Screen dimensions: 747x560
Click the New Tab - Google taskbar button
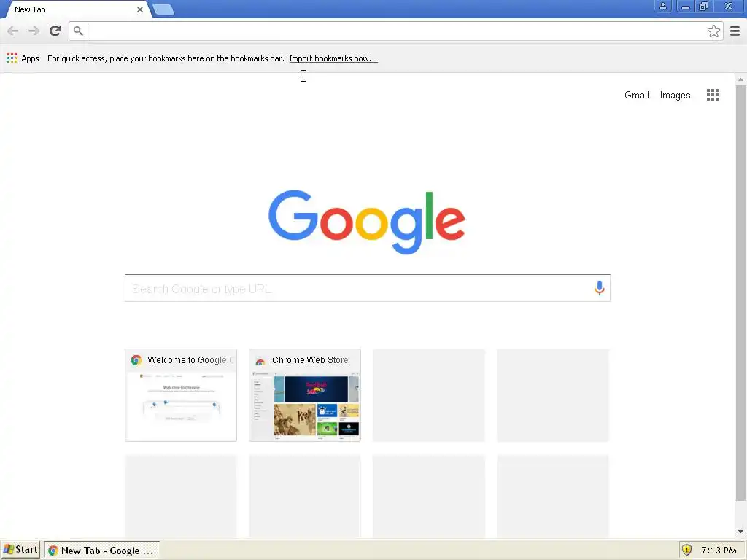[x=101, y=551]
